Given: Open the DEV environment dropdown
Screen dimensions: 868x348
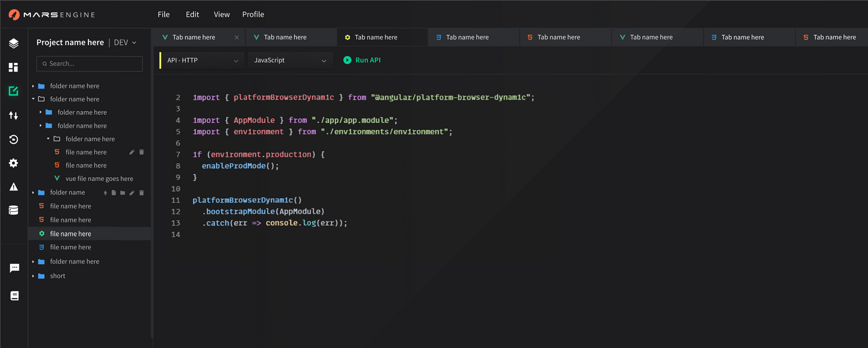Looking at the screenshot, I should point(125,42).
